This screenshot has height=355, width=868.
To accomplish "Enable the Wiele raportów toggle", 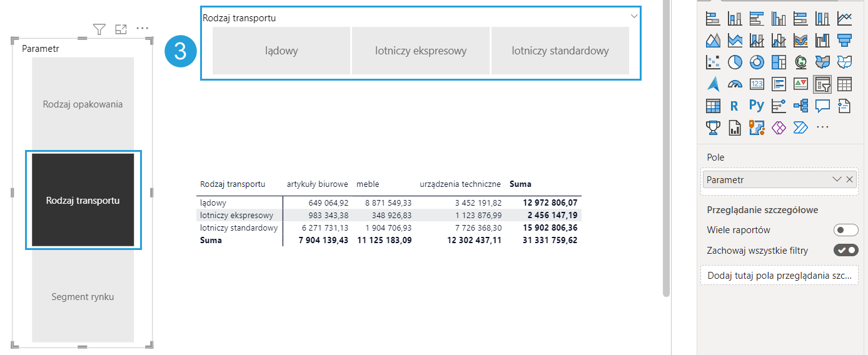I will coord(845,230).
